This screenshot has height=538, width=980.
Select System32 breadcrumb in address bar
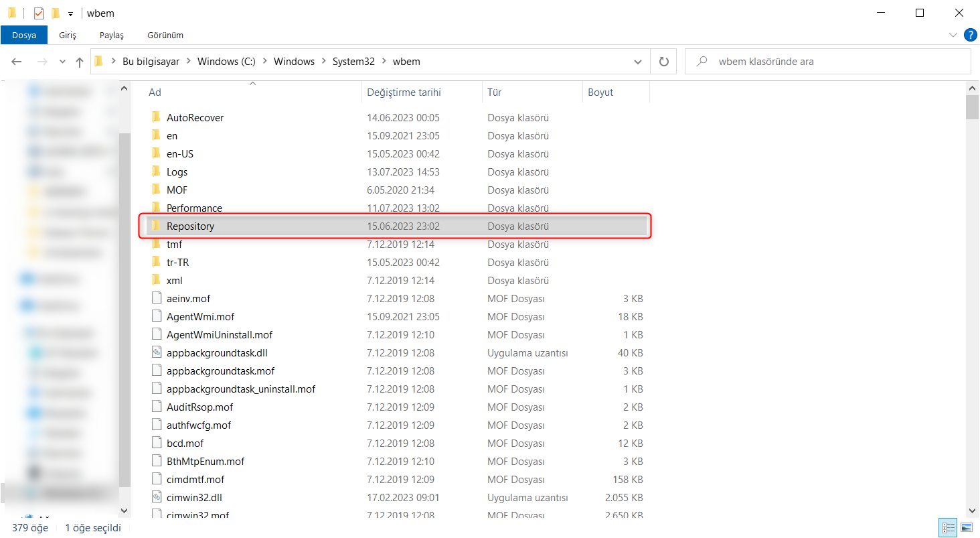(x=353, y=62)
